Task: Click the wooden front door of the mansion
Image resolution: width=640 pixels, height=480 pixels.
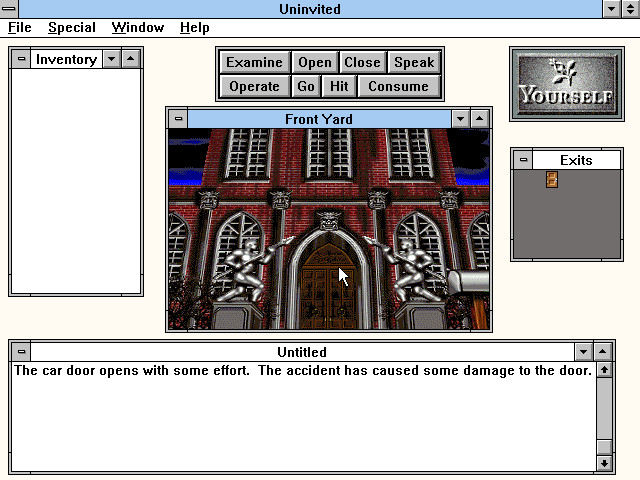Action: click(x=329, y=286)
